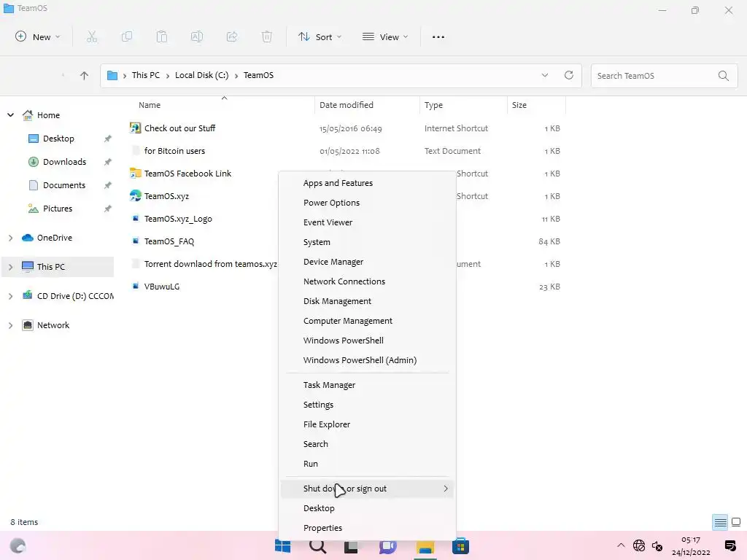The width and height of the screenshot is (747, 560).
Task: Sort by Type column header
Action: tap(463, 105)
